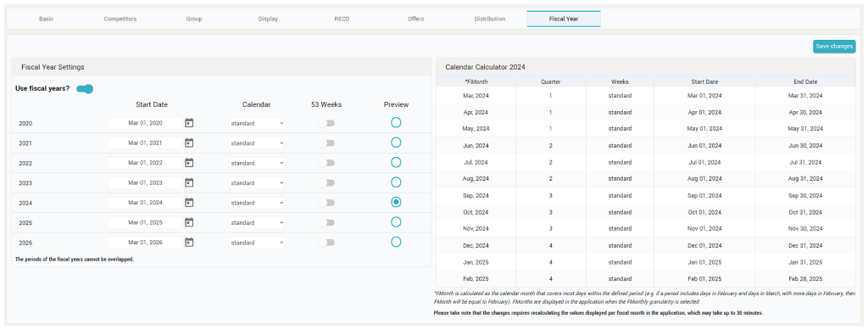Open the 2024 Calendar type dropdown

(257, 202)
